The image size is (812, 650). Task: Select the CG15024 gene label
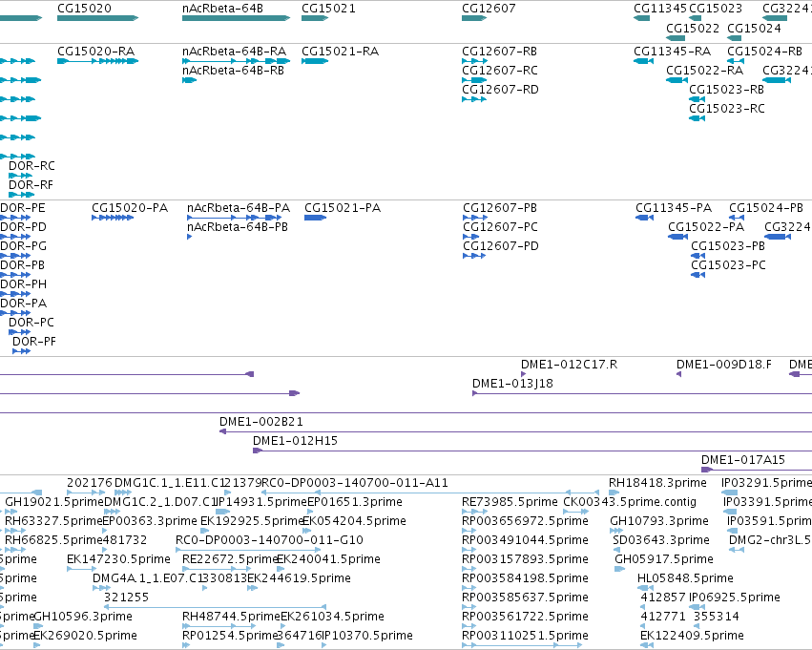coord(754,28)
